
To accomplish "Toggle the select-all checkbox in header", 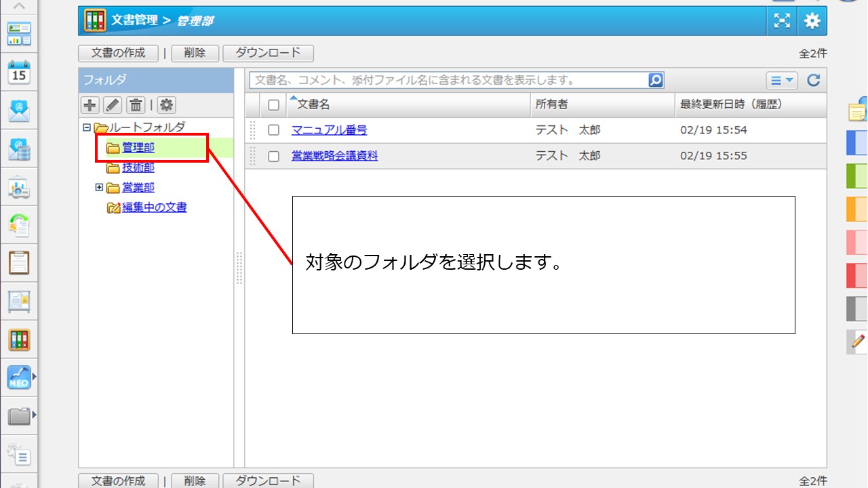I will coord(273,105).
